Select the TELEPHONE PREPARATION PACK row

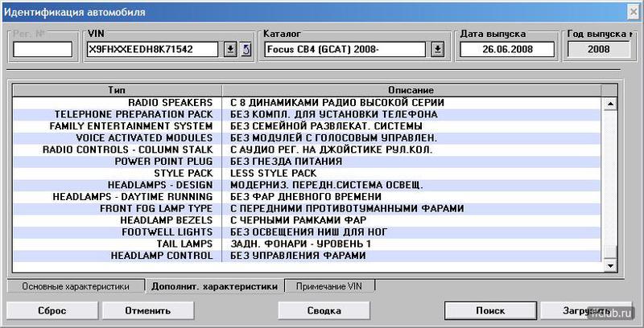(x=307, y=114)
